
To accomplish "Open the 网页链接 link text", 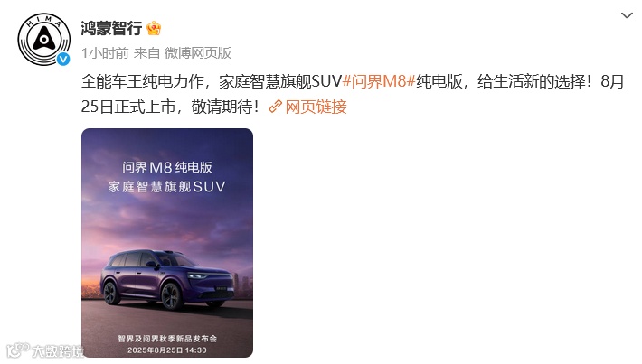I will pos(316,107).
